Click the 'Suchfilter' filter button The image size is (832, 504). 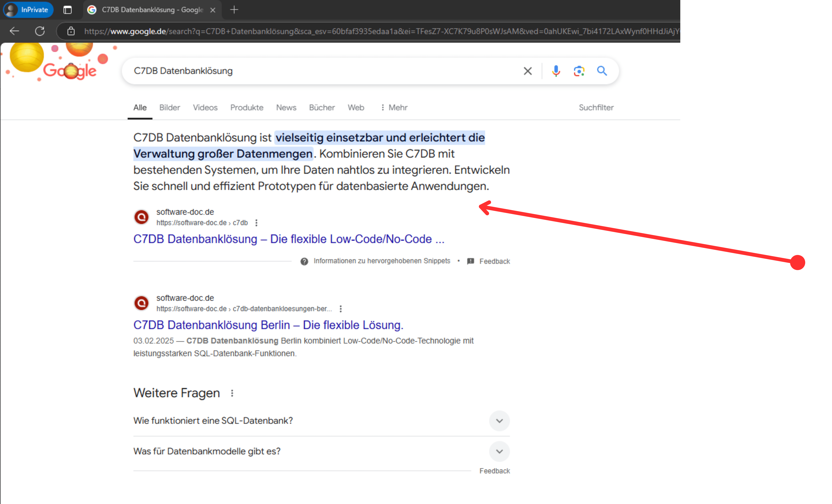tap(596, 108)
